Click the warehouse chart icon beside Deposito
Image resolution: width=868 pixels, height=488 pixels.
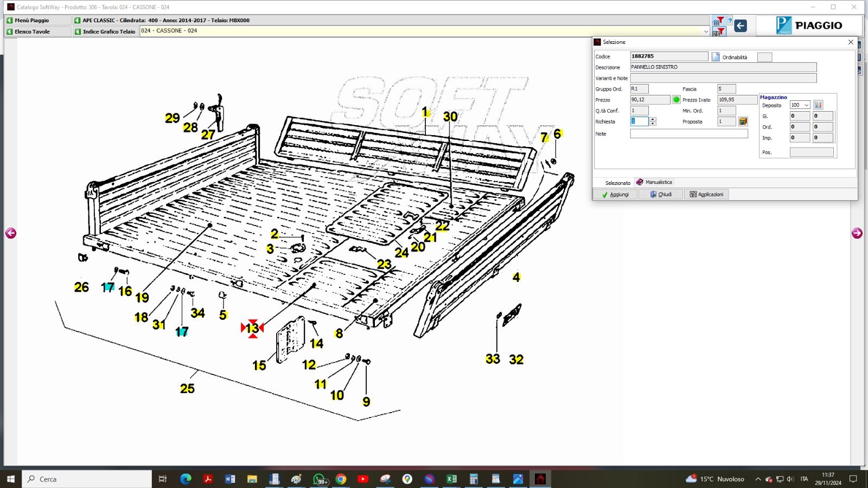[x=818, y=105]
